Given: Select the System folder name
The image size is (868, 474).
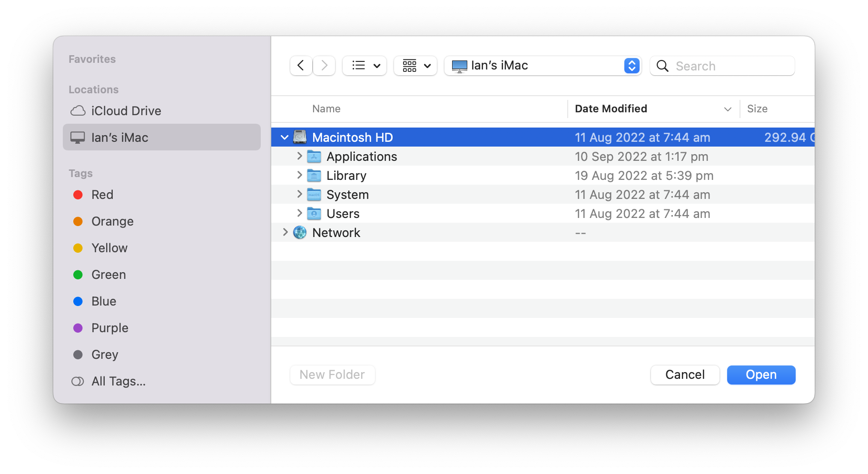Looking at the screenshot, I should pyautogui.click(x=347, y=195).
